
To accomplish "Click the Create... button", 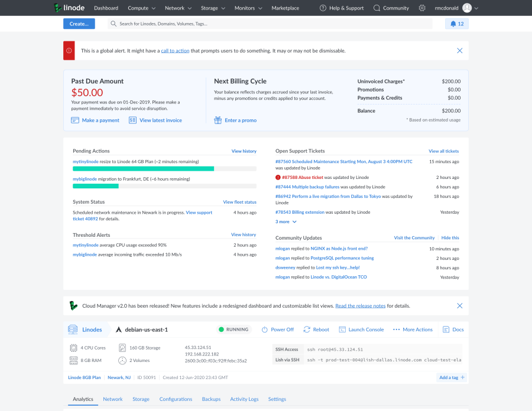I will coord(79,24).
